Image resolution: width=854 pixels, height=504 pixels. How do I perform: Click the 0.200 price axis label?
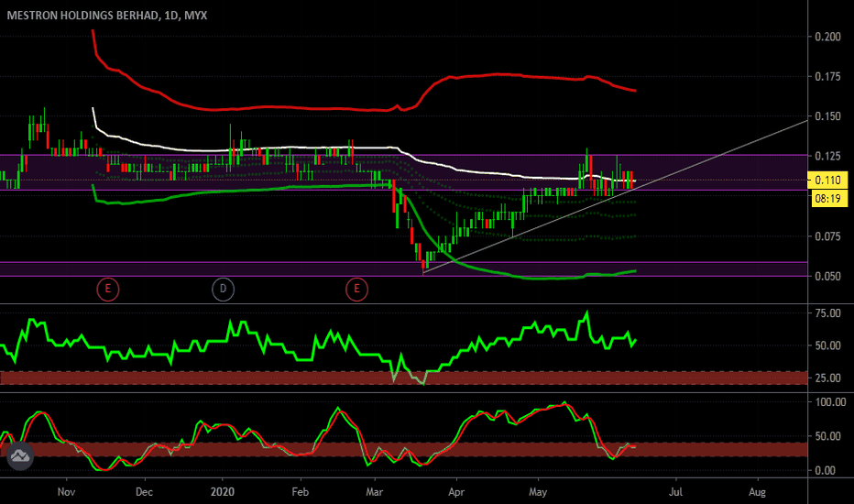pos(827,37)
